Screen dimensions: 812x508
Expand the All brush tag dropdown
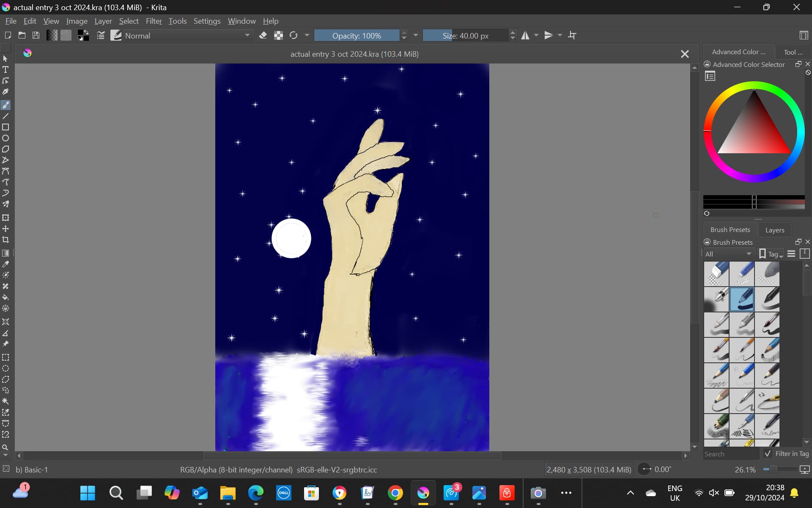point(728,254)
